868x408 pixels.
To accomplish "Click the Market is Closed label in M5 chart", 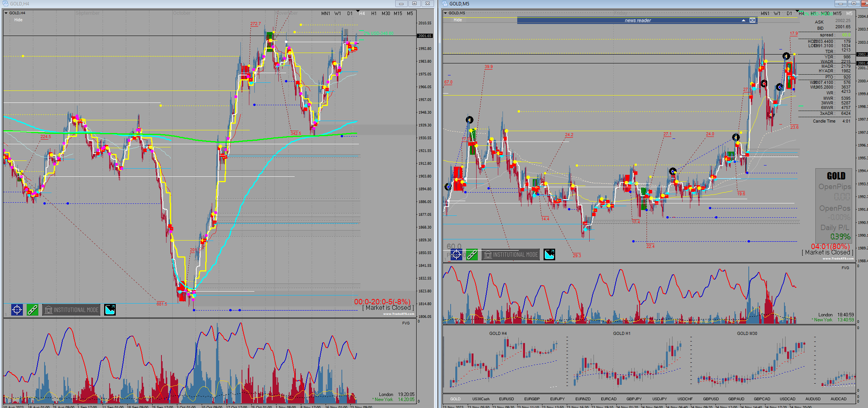I will tap(828, 253).
